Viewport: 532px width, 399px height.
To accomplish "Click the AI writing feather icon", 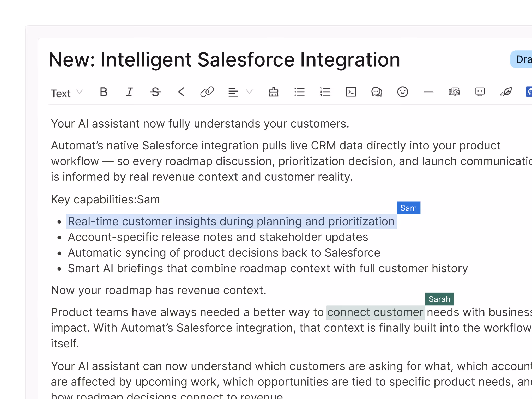I will [506, 92].
